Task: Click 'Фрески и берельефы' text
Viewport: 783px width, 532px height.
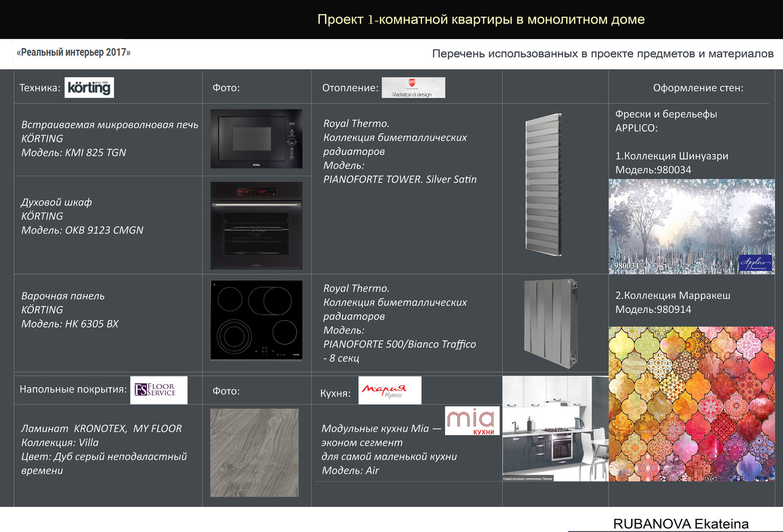Action: tap(666, 114)
